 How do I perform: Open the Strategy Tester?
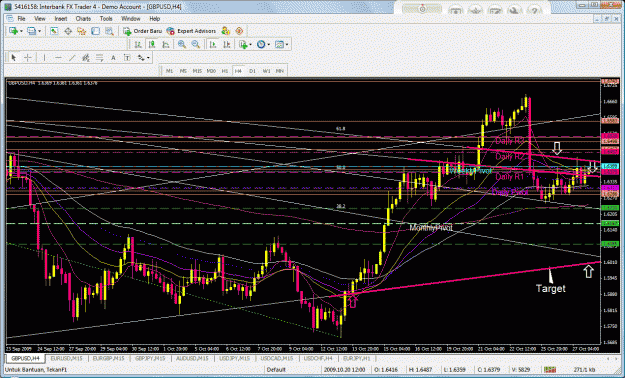pos(109,31)
